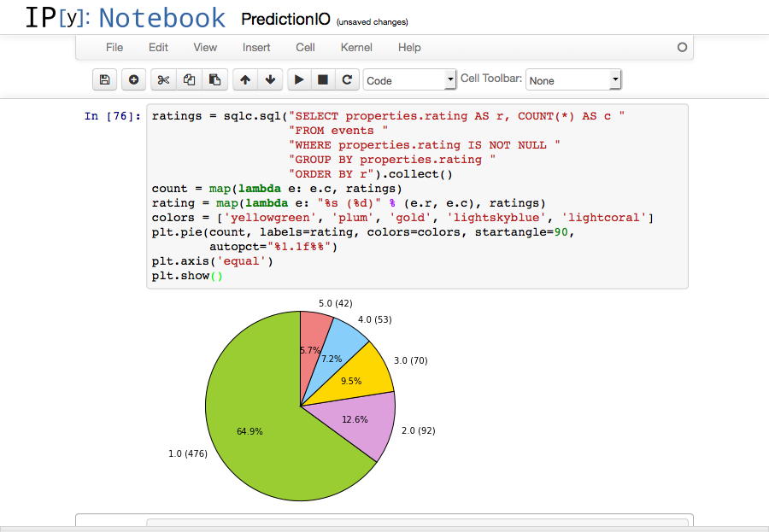
Task: Click the PredictionIO notebook title
Action: point(285,20)
